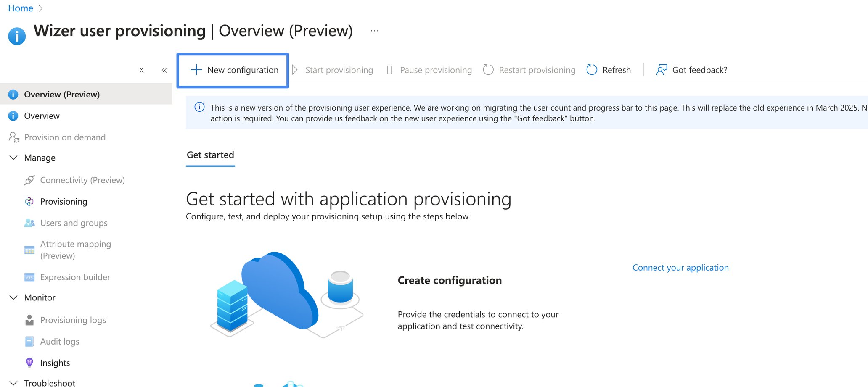Open the ellipsis menu beside the page title

[x=374, y=30]
